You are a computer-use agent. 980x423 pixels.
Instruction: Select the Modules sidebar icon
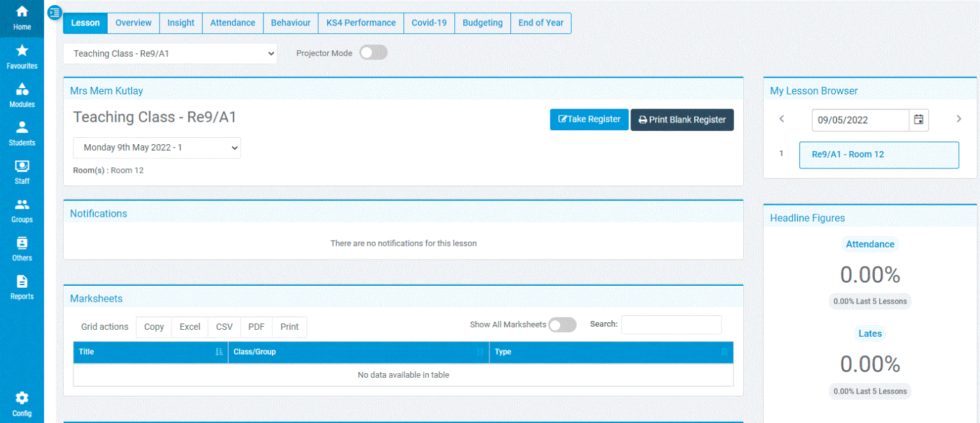pos(22,94)
